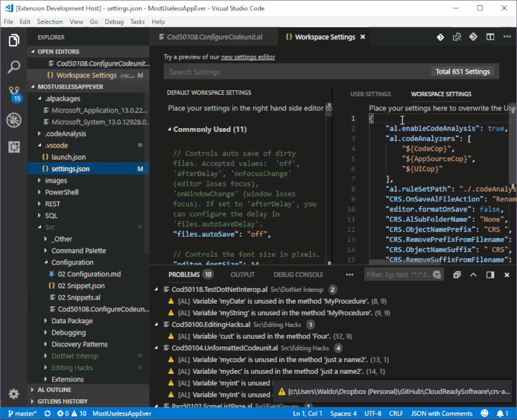Collapse all problems in panel
Image resolution: width=517 pixels, height=420 pixels.
457,274
